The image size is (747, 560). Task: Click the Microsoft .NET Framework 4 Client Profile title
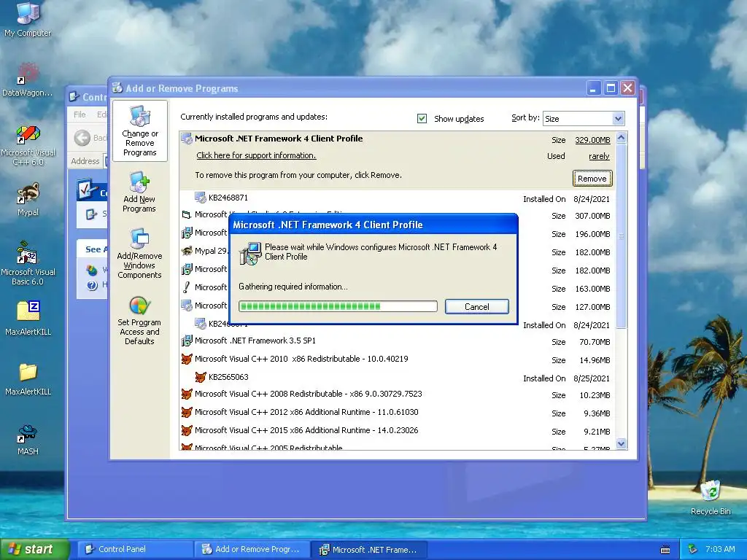tap(279, 139)
